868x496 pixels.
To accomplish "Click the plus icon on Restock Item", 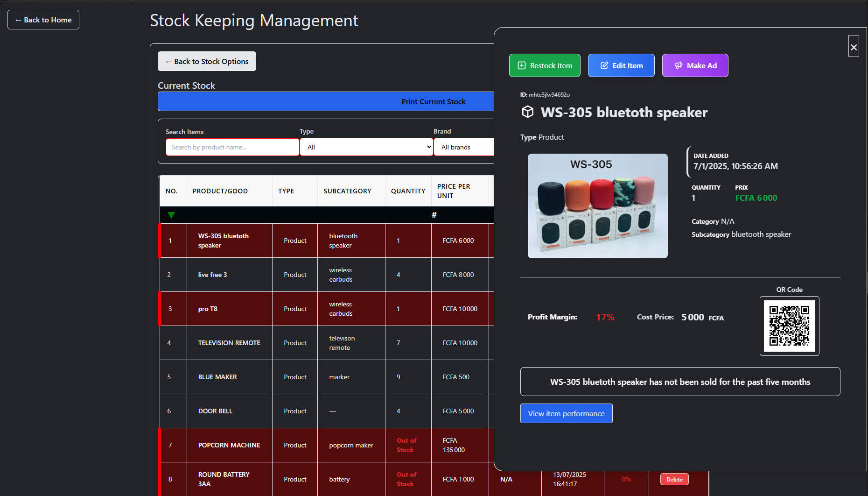I will [x=522, y=66].
